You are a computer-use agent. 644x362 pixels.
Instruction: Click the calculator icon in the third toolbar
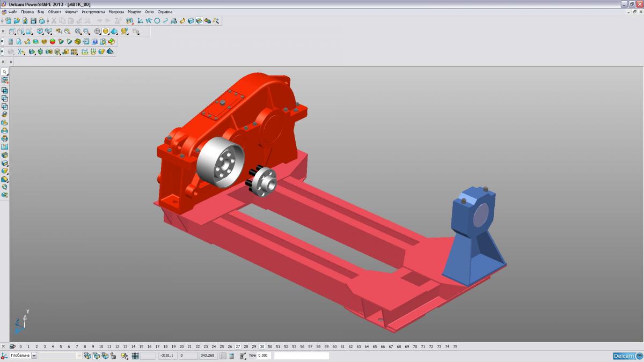(x=11, y=41)
